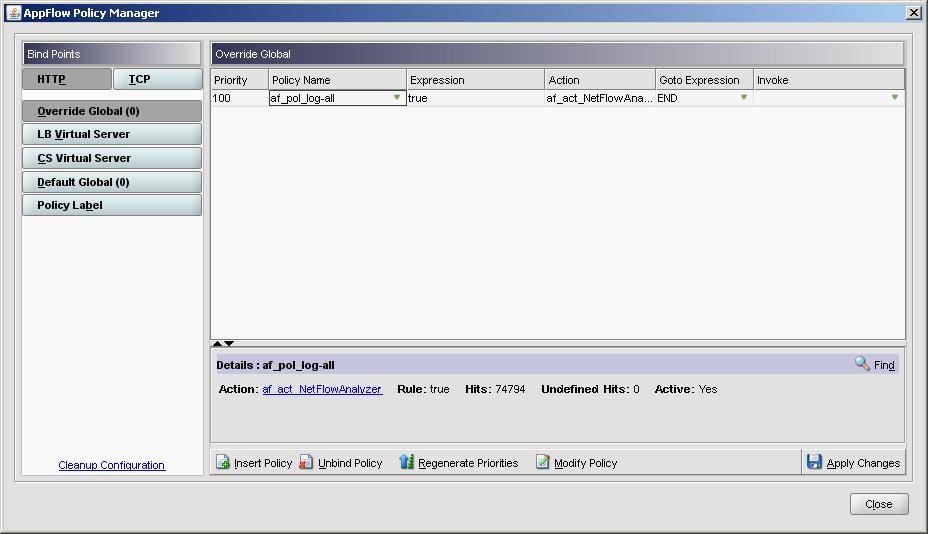Click the expression cell showing true

click(475, 98)
